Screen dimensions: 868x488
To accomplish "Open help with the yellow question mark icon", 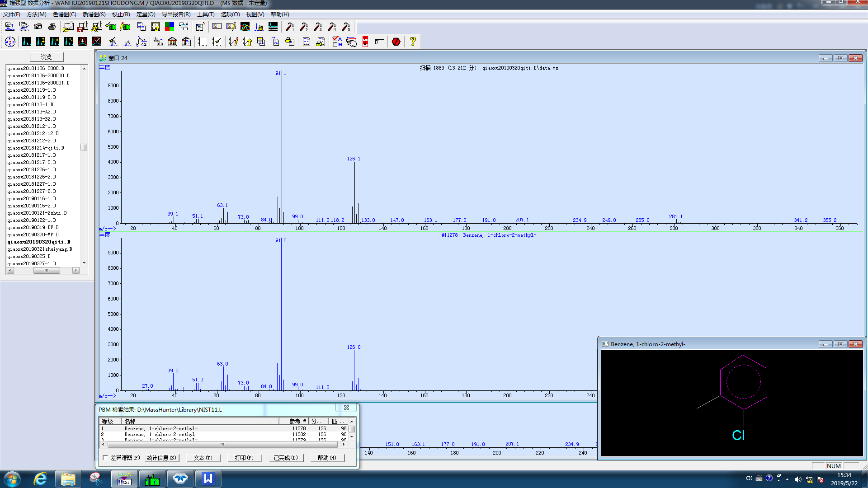I will pos(412,42).
